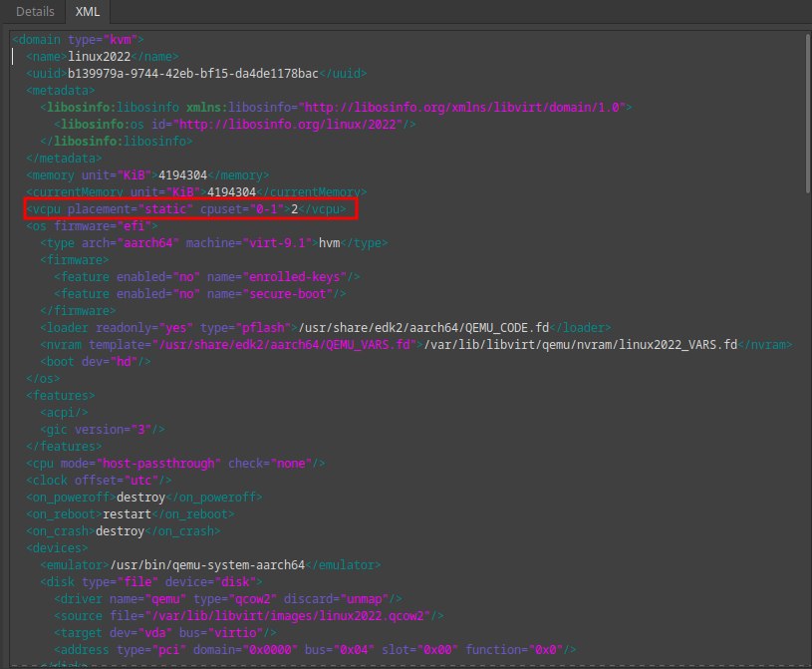Screen dimensions: 812x669
Task: Click the emulator qemu-system-aarch64 line
Action: tap(210, 565)
